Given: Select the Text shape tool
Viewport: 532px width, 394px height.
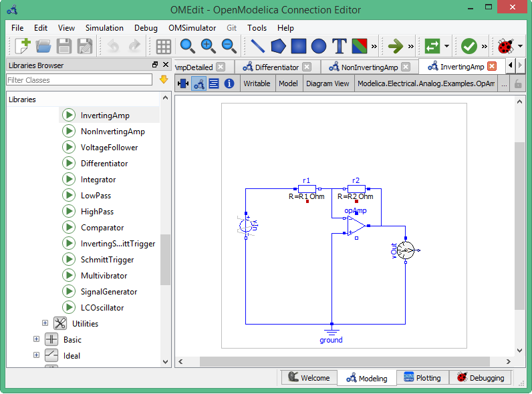Looking at the screenshot, I should 340,46.
